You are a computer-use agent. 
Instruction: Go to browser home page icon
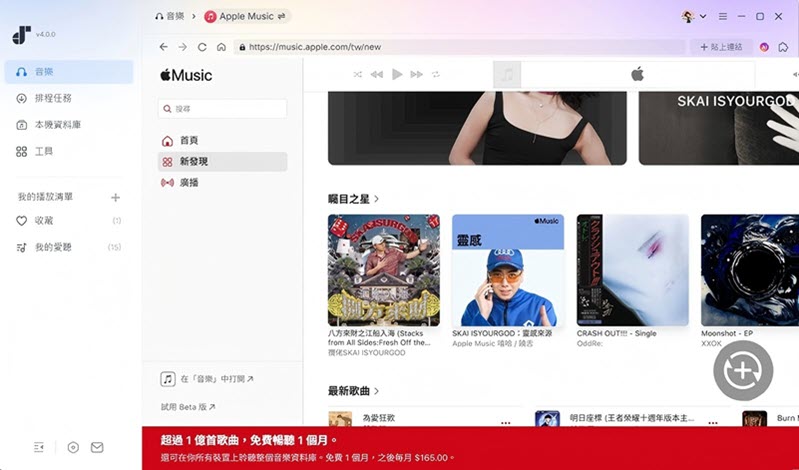pos(221,47)
